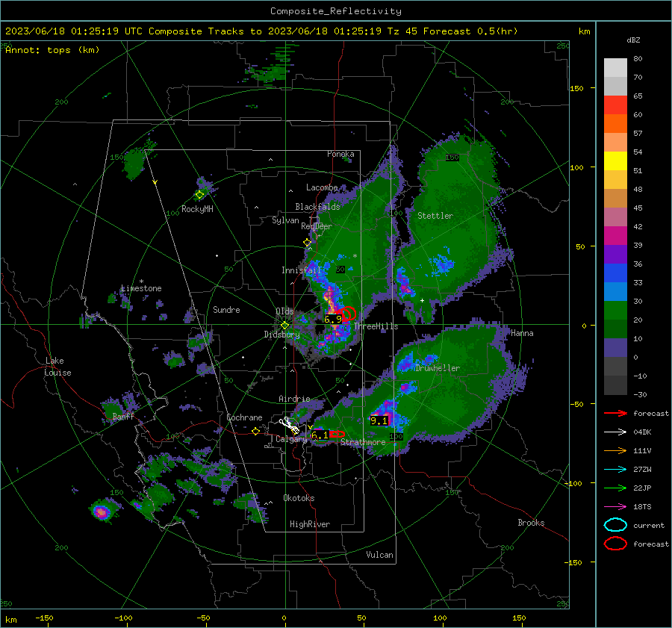
Task: Click the intense storm cell southwest of Banff
Action: point(102,512)
